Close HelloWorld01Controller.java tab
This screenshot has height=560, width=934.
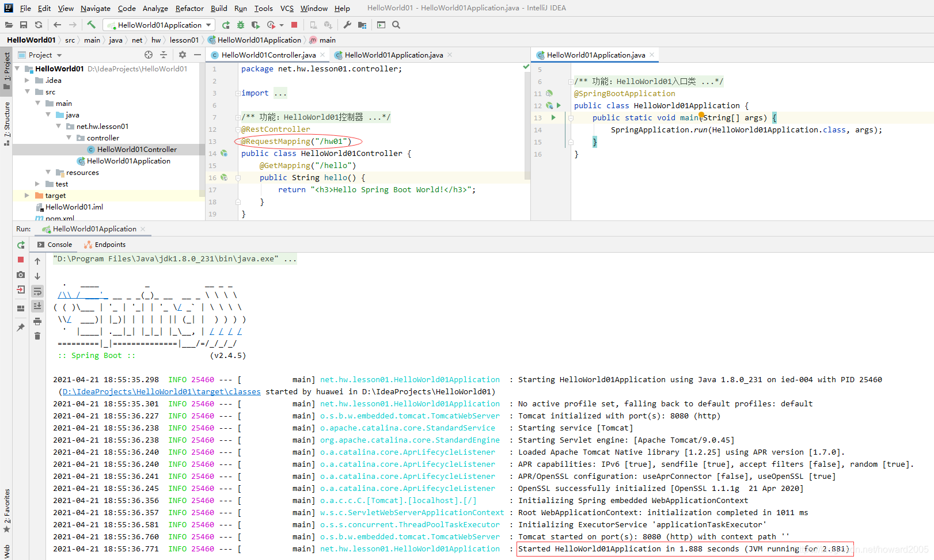point(322,55)
